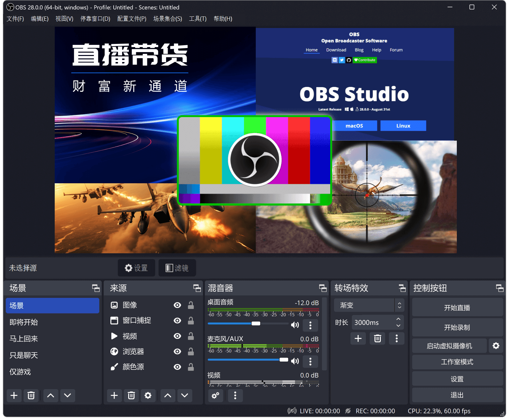The height and width of the screenshot is (420, 509).
Task: Open the 工具(T) menu
Action: pos(198,19)
